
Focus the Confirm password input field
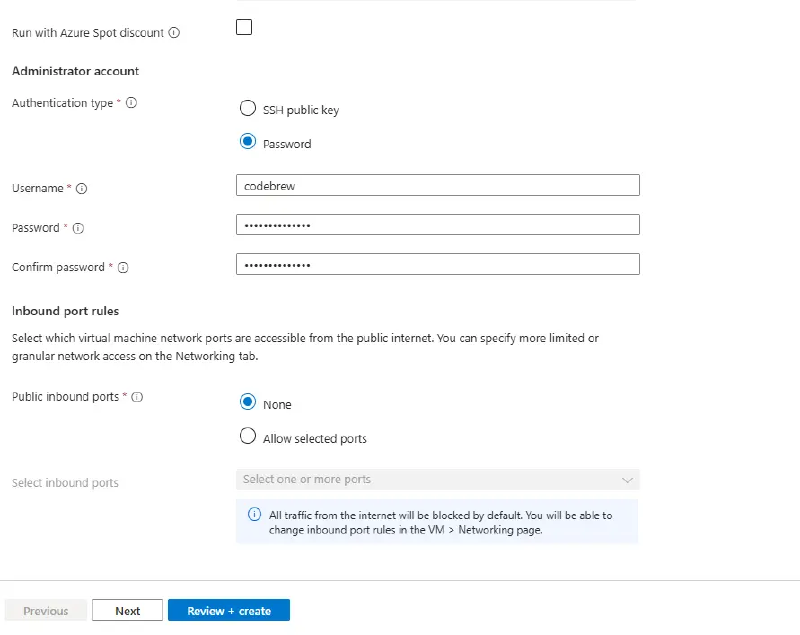pos(438,264)
